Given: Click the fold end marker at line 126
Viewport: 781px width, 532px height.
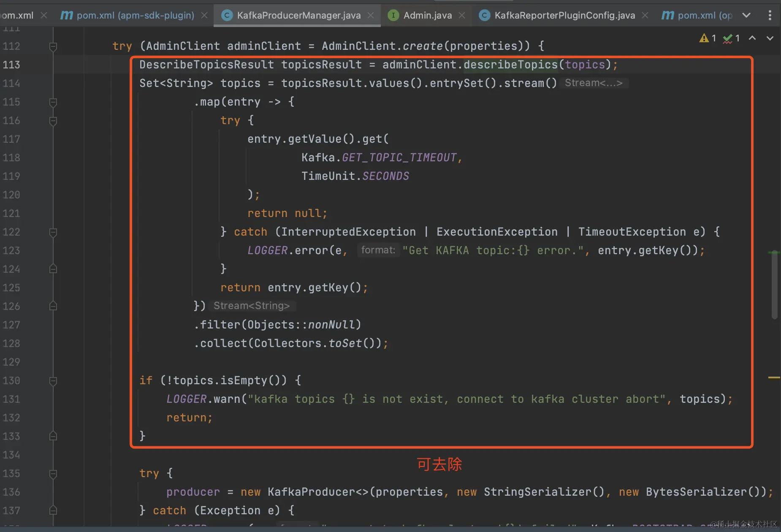Looking at the screenshot, I should pos(53,306).
